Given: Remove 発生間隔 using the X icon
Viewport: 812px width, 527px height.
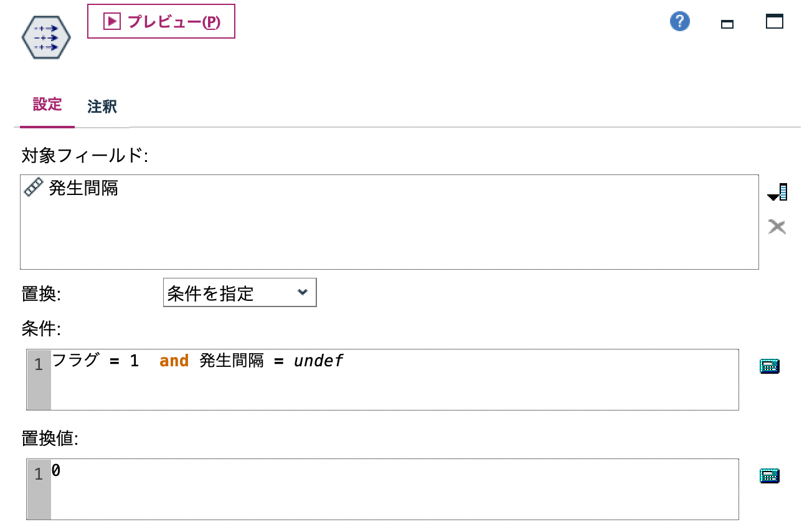Looking at the screenshot, I should 777,226.
